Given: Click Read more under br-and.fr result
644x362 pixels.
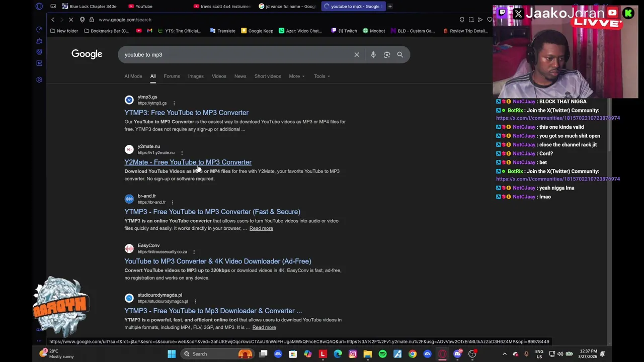Looking at the screenshot, I should (261, 228).
